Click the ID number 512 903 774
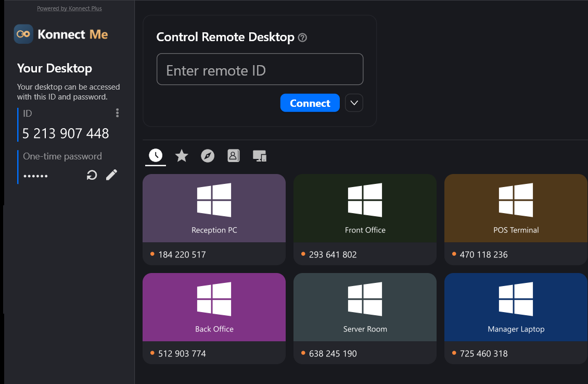 pos(182,354)
